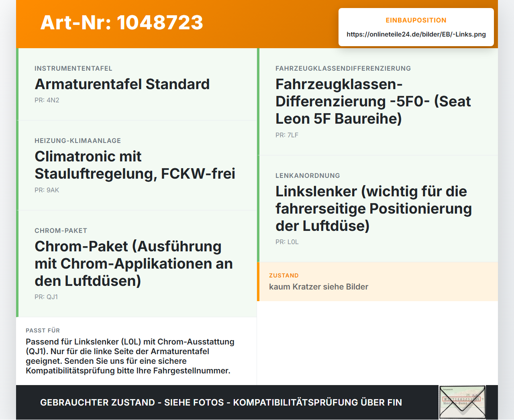The width and height of the screenshot is (514, 420).
Task: Click the Passend für Linkslenker compatibility paragraph
Action: pyautogui.click(x=130, y=356)
